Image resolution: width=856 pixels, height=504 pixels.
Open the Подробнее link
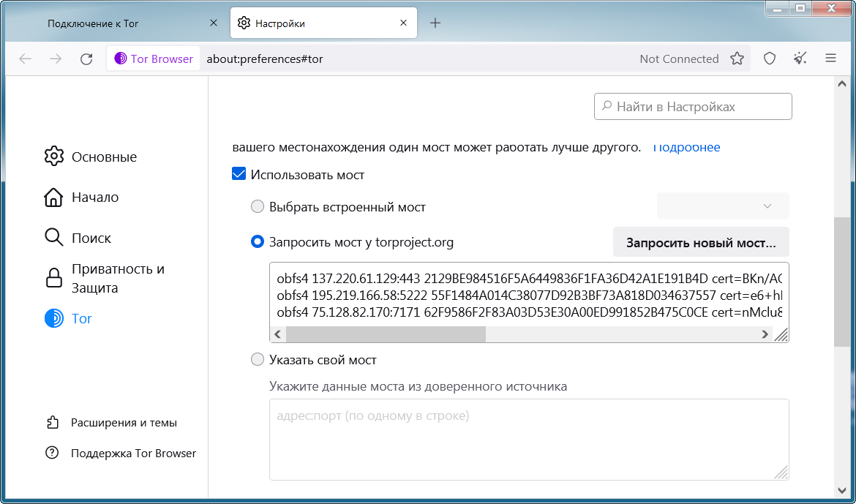[686, 147]
